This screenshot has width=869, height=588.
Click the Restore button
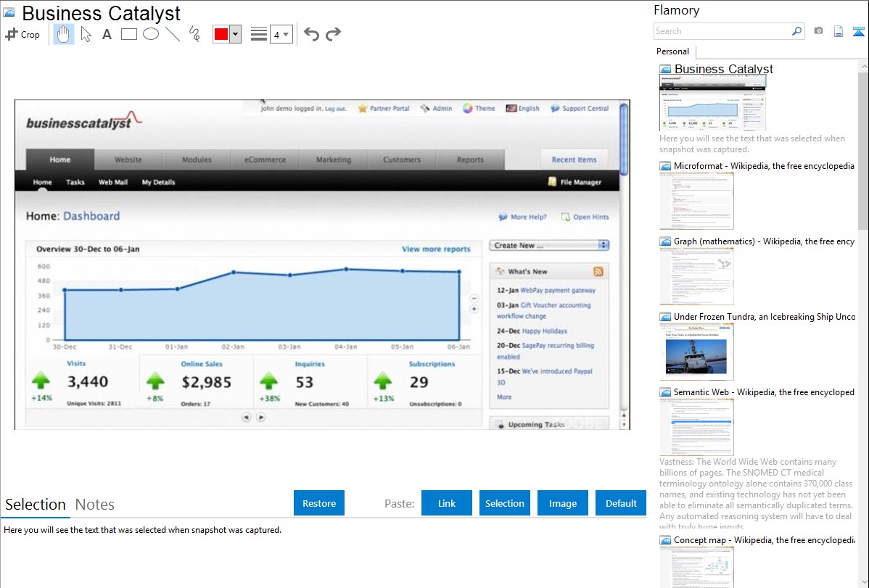pyautogui.click(x=319, y=503)
